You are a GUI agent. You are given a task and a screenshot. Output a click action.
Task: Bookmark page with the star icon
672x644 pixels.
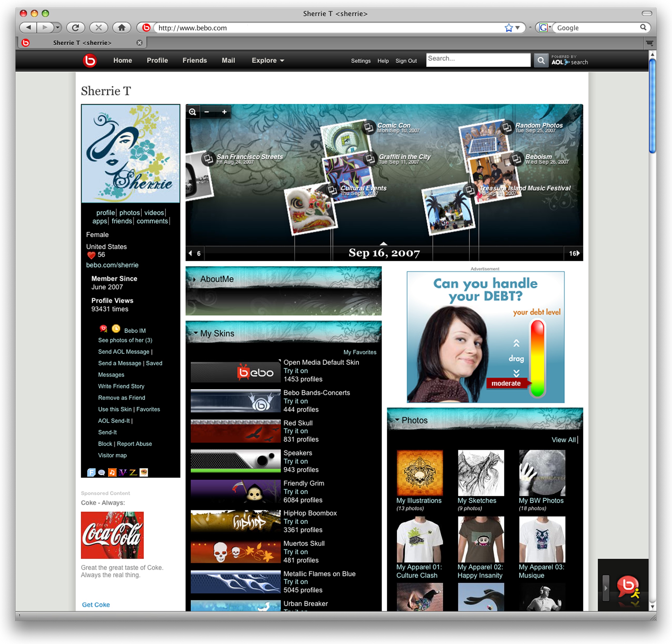click(x=509, y=28)
